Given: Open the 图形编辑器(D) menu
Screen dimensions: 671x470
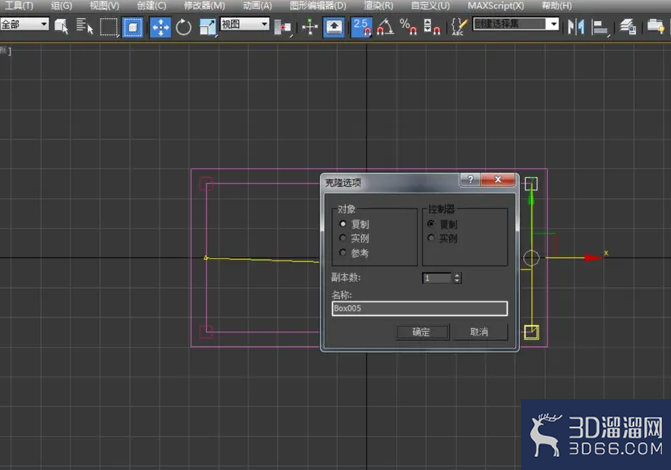Looking at the screenshot, I should (318, 6).
